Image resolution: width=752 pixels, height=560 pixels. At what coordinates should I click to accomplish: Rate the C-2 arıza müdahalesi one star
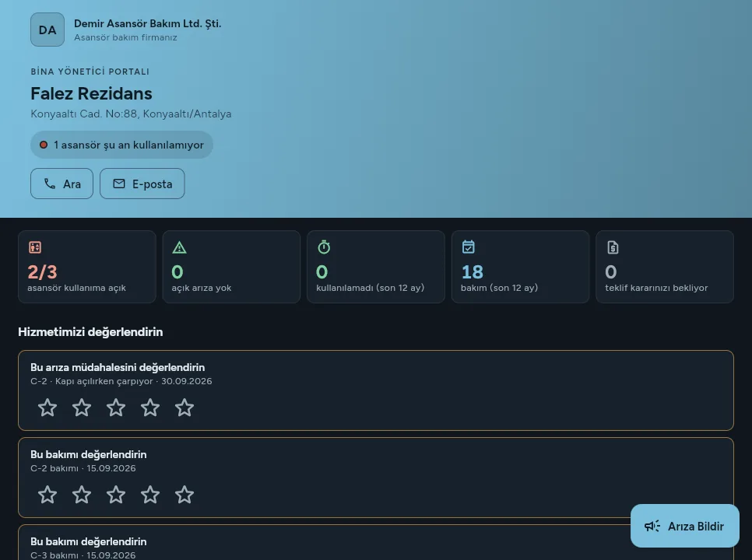point(47,408)
